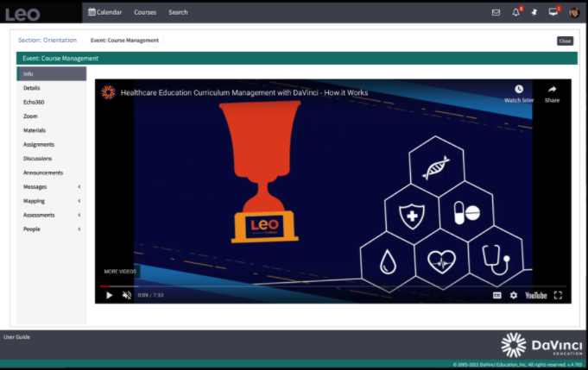Click the Mapping sidebar label

point(34,201)
